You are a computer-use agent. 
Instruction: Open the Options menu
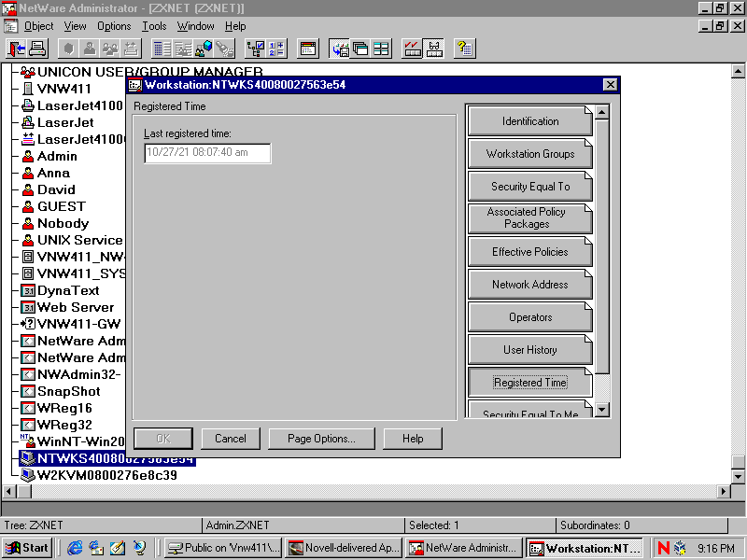point(114,26)
